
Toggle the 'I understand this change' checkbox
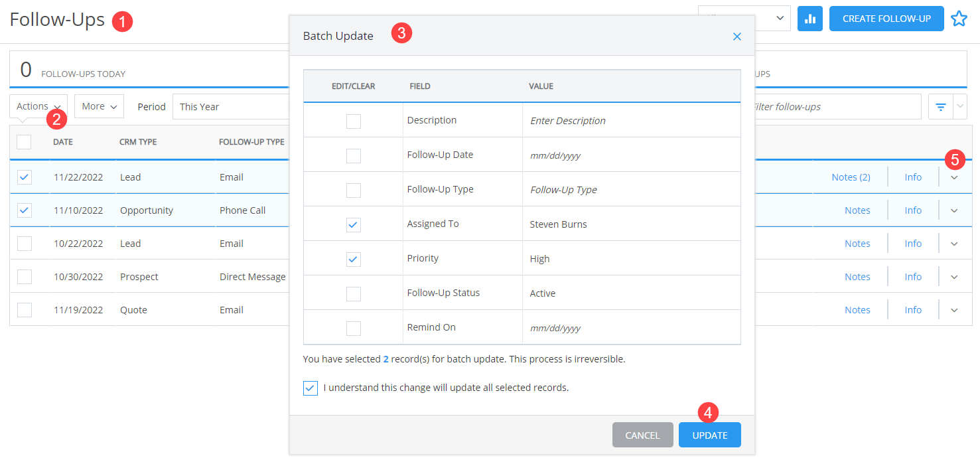310,388
